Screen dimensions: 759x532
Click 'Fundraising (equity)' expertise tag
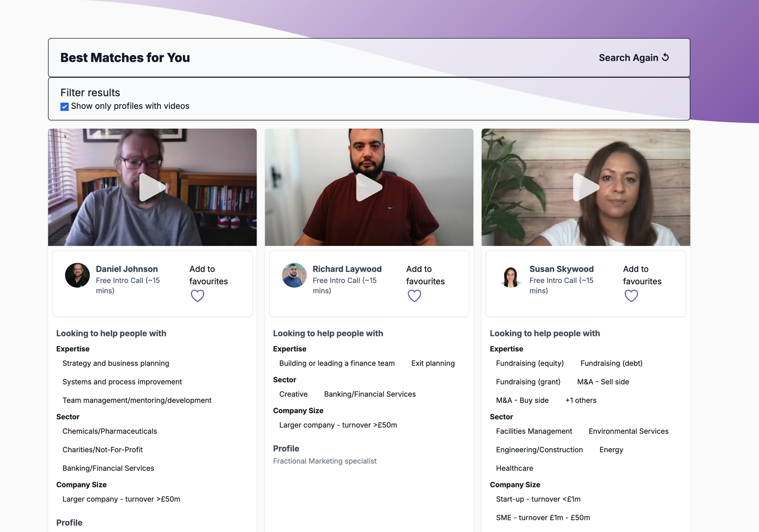530,363
